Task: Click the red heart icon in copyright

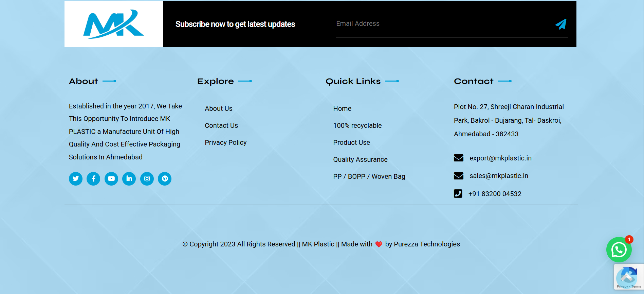Action: (x=379, y=244)
